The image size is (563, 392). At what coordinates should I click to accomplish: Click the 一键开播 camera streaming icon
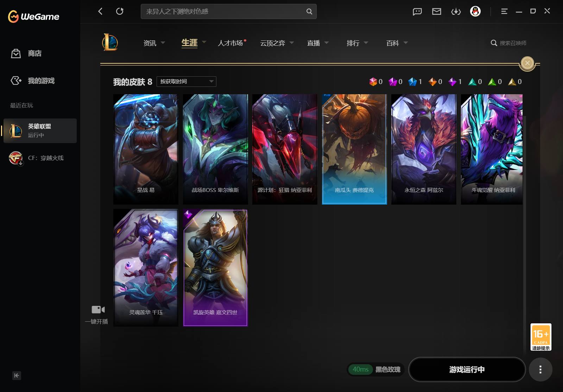click(98, 309)
